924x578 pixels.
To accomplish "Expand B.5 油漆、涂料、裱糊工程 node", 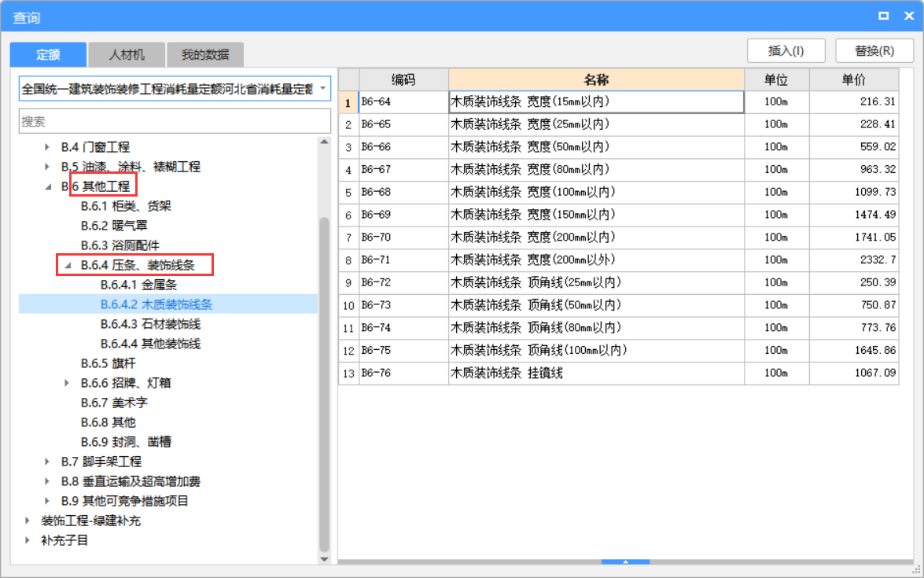I will 47,167.
